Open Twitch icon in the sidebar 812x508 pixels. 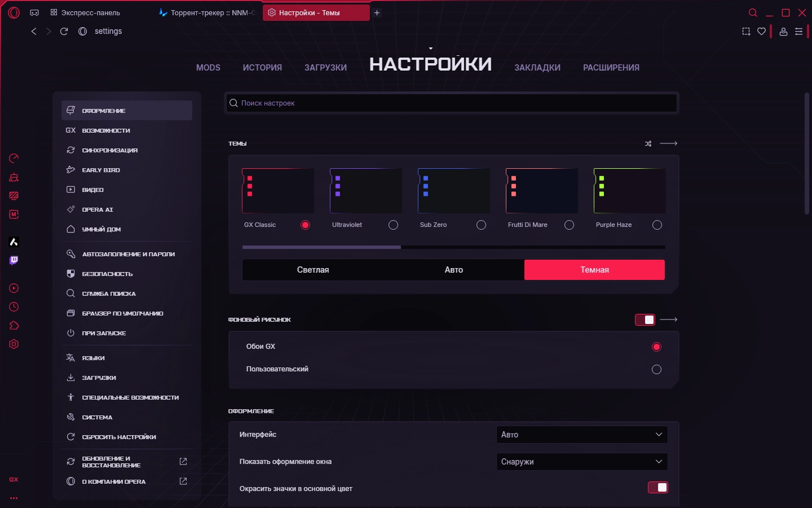click(x=14, y=260)
